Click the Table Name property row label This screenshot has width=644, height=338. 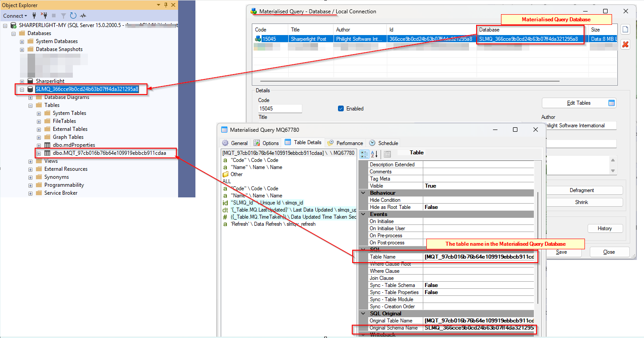(382, 257)
